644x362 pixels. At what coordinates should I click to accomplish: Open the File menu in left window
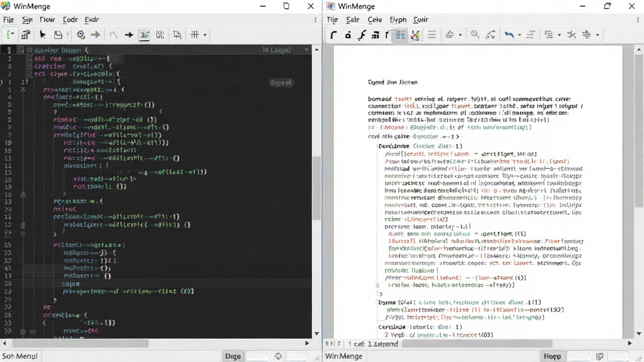click(x=8, y=19)
